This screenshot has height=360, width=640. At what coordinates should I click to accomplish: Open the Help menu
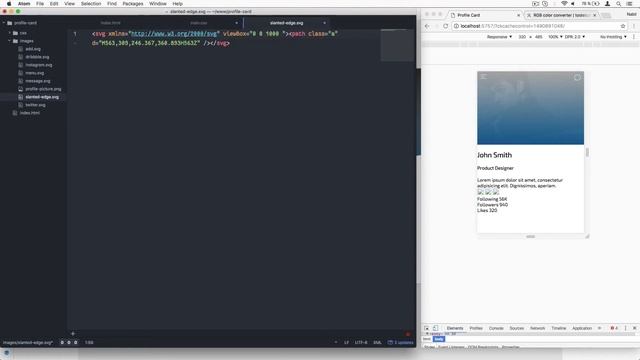click(178, 3)
